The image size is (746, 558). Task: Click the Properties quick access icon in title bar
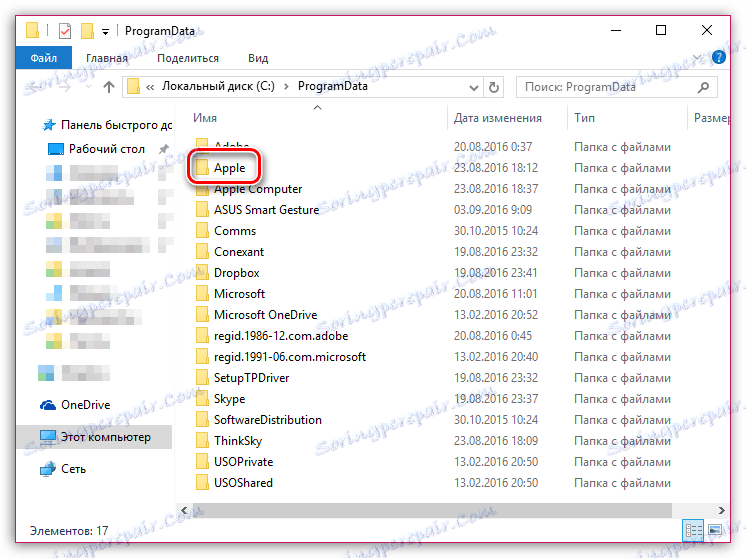coord(65,31)
